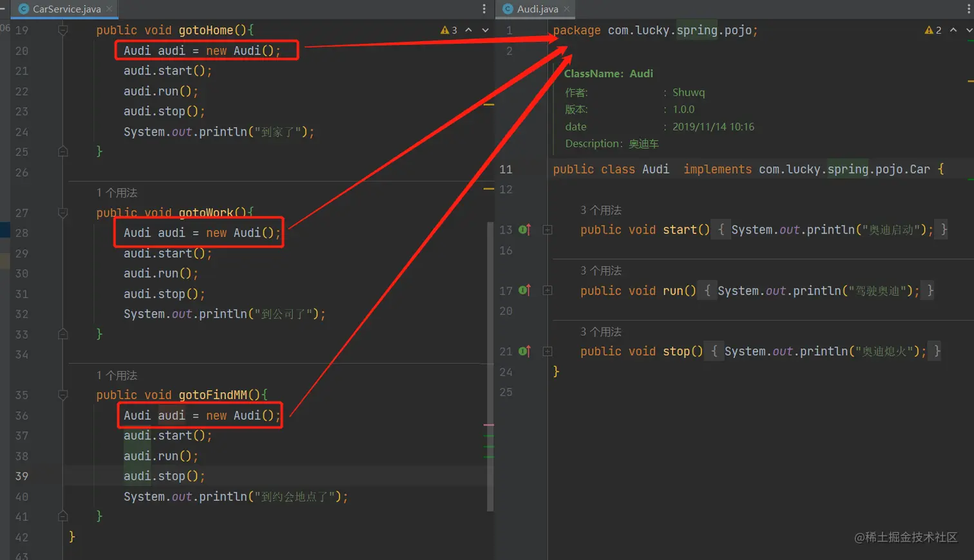Click audi.start() on line 37
The image size is (974, 560).
pos(167,436)
